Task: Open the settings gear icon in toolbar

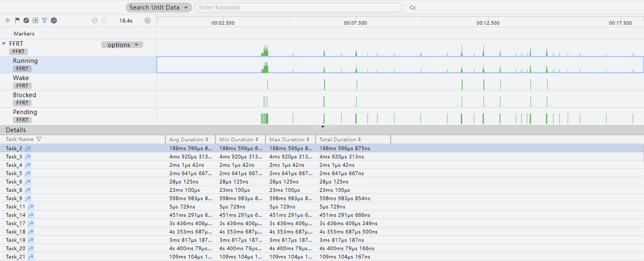Action: (x=54, y=20)
